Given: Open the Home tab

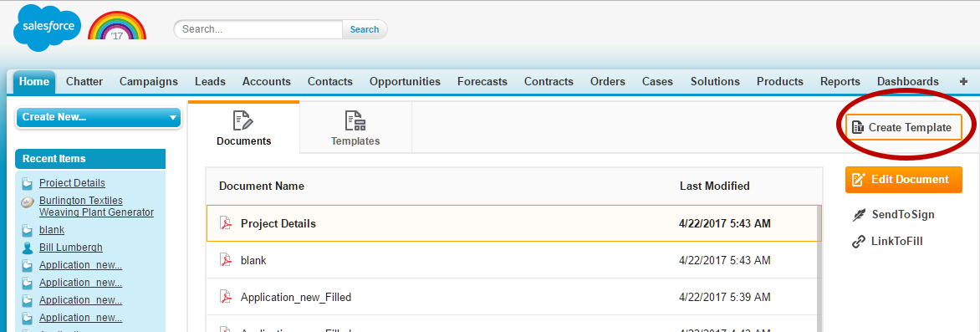Looking at the screenshot, I should point(34,81).
